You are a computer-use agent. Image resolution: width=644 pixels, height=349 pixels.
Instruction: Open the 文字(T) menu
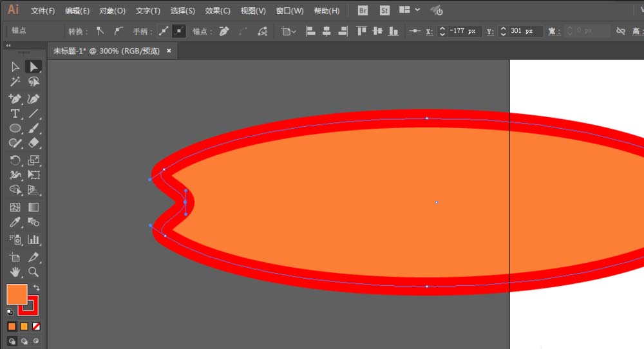pyautogui.click(x=148, y=11)
